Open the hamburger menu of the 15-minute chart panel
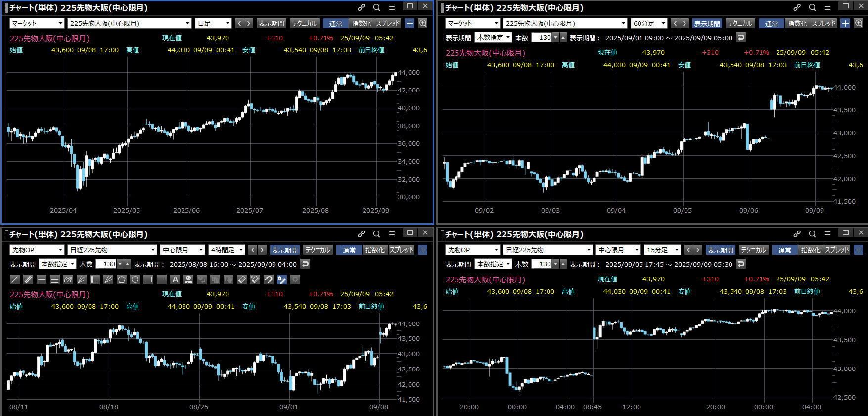 (x=827, y=234)
